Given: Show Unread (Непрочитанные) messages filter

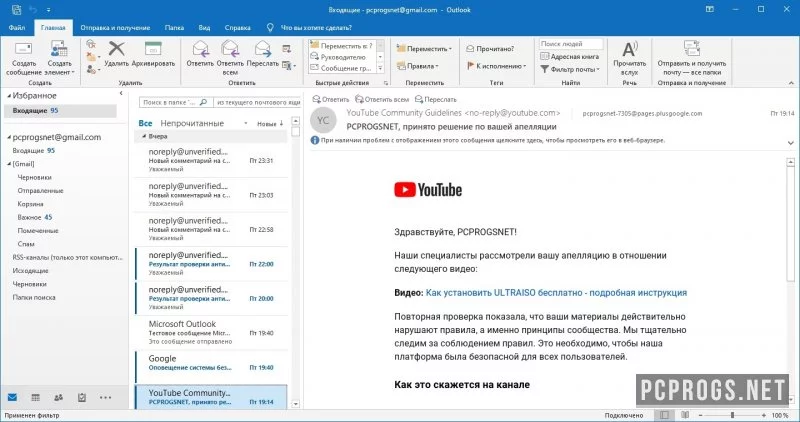Looking at the screenshot, I should point(192,123).
